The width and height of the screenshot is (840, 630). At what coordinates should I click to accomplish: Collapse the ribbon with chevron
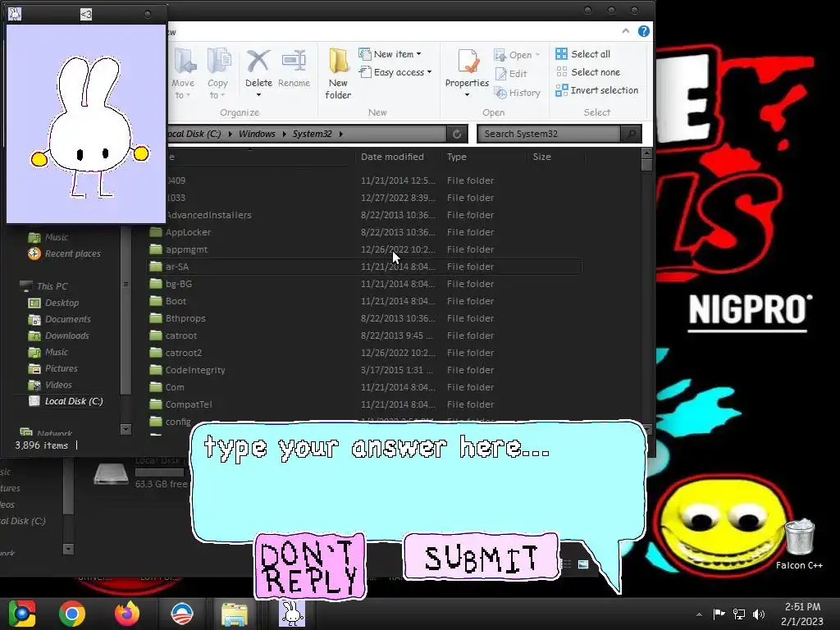pos(625,31)
